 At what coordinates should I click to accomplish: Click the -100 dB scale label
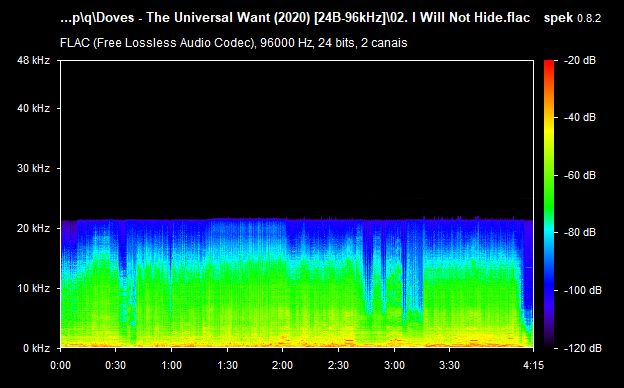(583, 291)
